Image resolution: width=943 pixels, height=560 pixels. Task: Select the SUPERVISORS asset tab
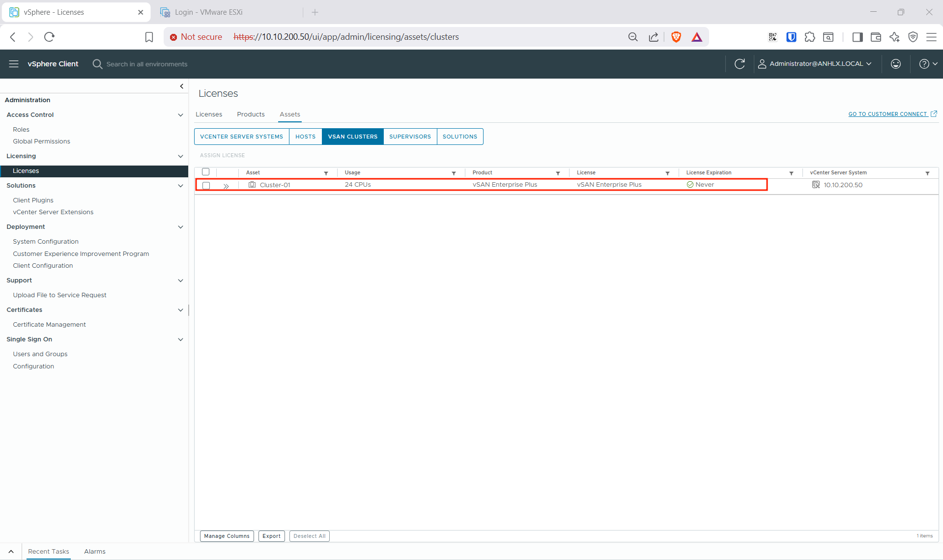[x=410, y=137]
